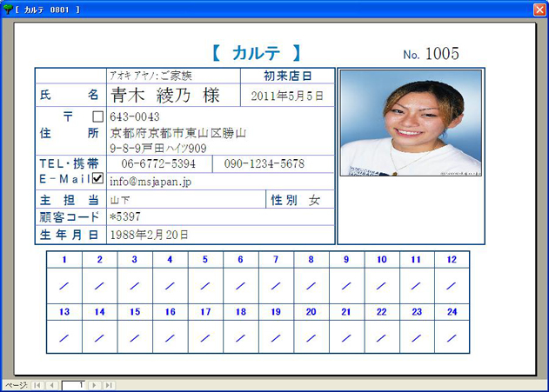Click address line 京都府京都市東山区勝山
549x392 pixels.
tap(177, 133)
